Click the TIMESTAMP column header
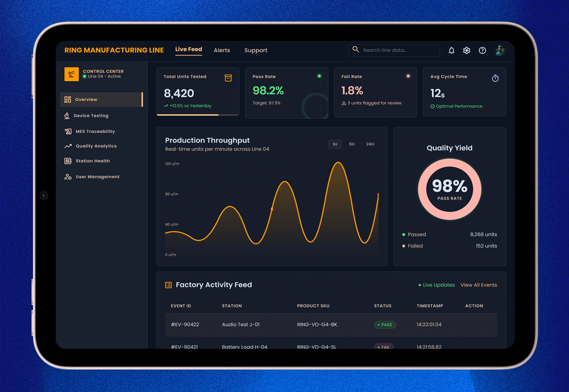Image resolution: width=569 pixels, height=392 pixels. [430, 306]
